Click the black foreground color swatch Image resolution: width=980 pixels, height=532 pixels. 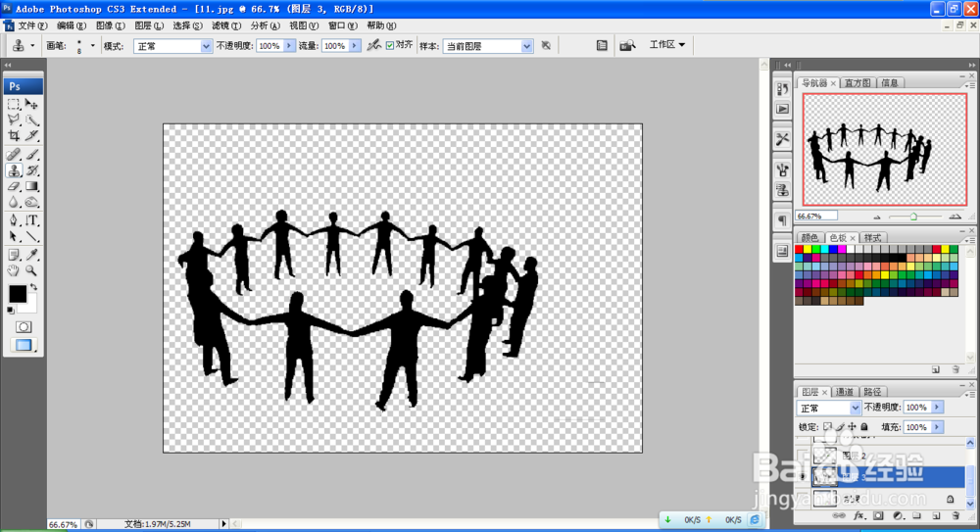(x=18, y=293)
